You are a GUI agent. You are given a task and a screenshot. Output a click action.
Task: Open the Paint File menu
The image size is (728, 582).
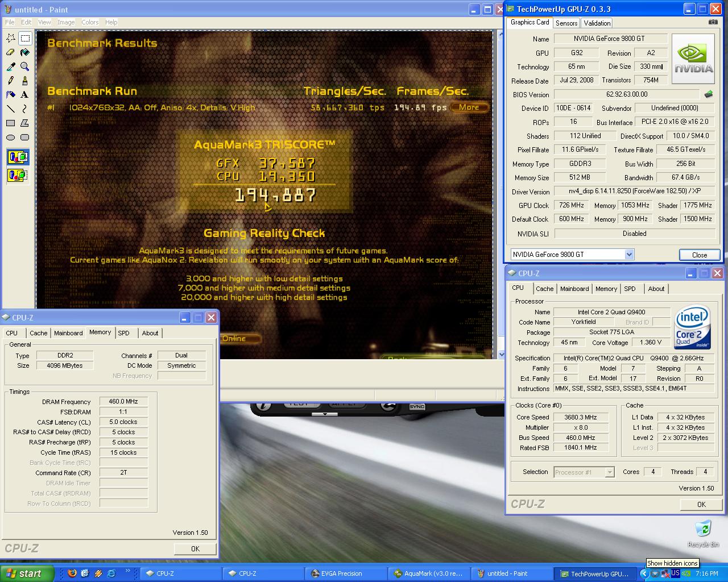coord(10,22)
